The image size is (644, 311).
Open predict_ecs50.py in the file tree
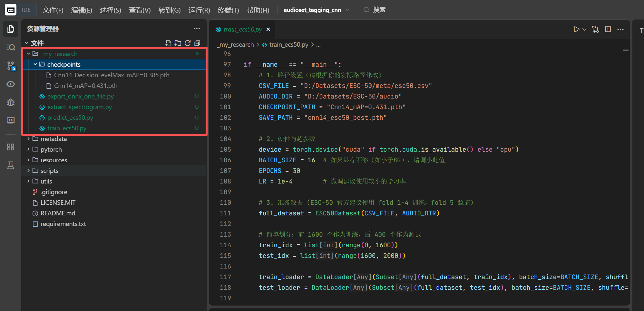pyautogui.click(x=70, y=118)
